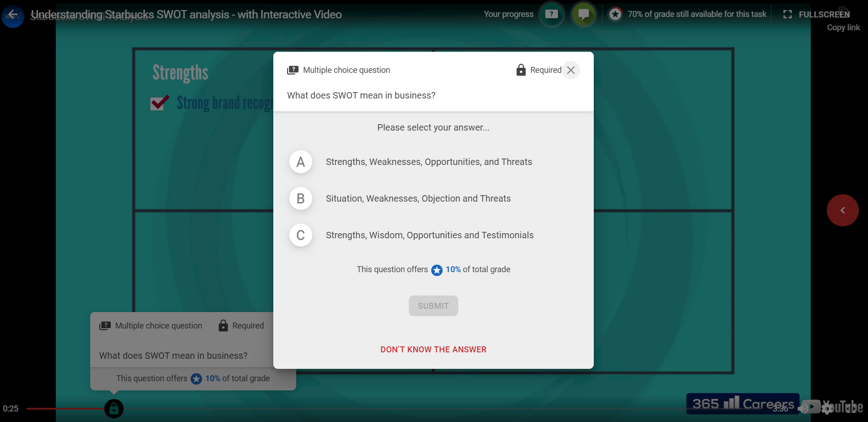Select answer C circle
Viewport: 868px width, 422px height.
point(301,235)
